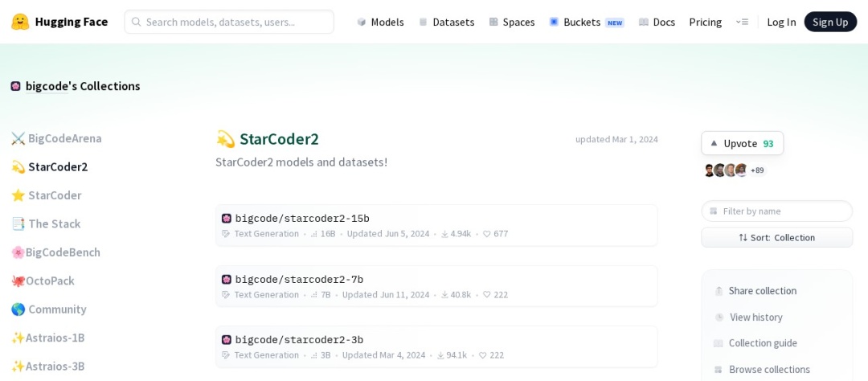Click the Spaces grid icon
This screenshot has height=381, width=868.
pyautogui.click(x=493, y=23)
